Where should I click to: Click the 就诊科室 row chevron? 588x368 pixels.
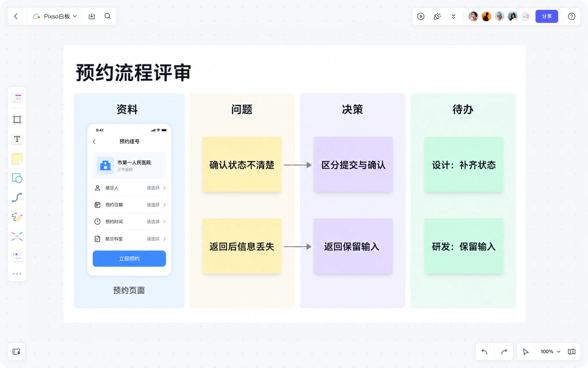(x=164, y=239)
